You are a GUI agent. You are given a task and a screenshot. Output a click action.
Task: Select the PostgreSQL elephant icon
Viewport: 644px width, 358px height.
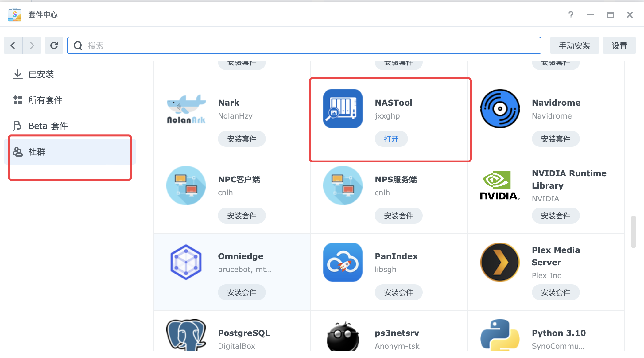point(186,335)
